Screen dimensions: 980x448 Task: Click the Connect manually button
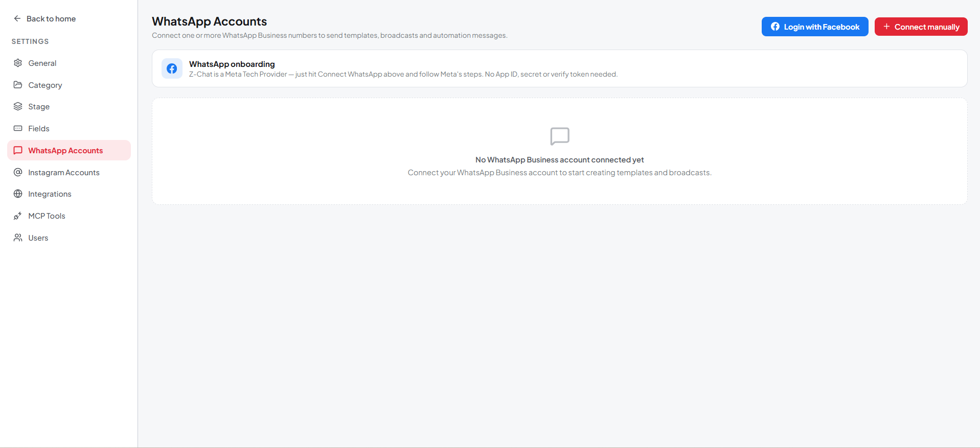[x=921, y=27]
